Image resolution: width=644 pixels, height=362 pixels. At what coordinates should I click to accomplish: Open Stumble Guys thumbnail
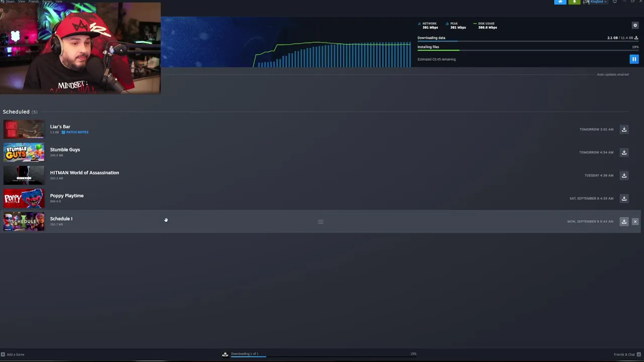[x=24, y=152]
